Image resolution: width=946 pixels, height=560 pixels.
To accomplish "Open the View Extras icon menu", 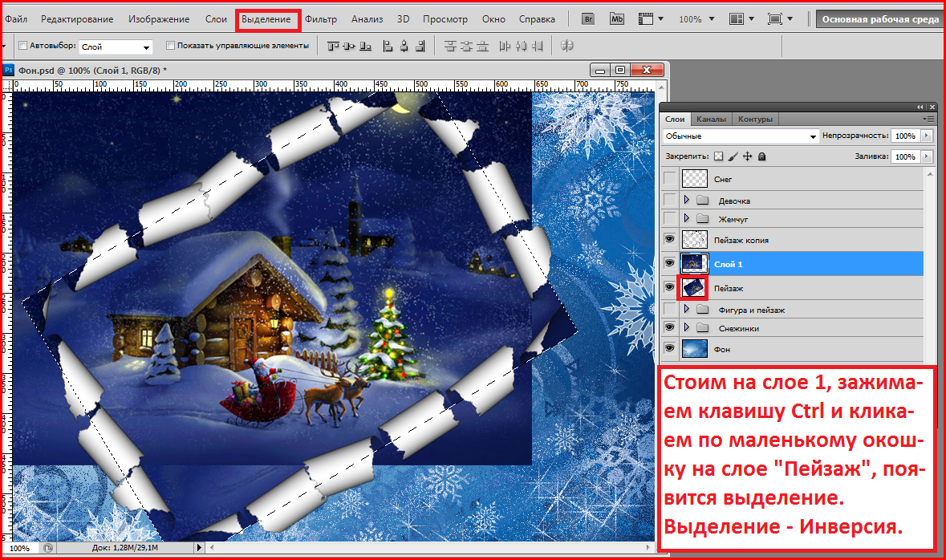I will coord(651,18).
